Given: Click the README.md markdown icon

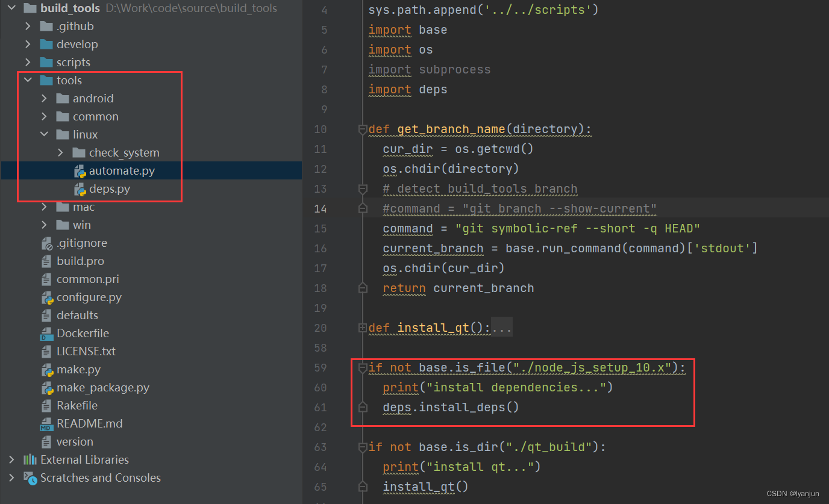Looking at the screenshot, I should pos(47,424).
